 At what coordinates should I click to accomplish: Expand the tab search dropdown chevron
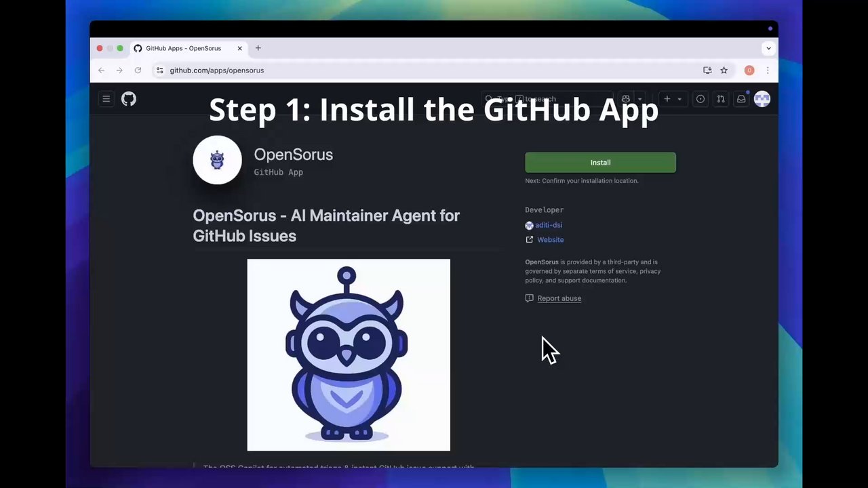(x=768, y=48)
